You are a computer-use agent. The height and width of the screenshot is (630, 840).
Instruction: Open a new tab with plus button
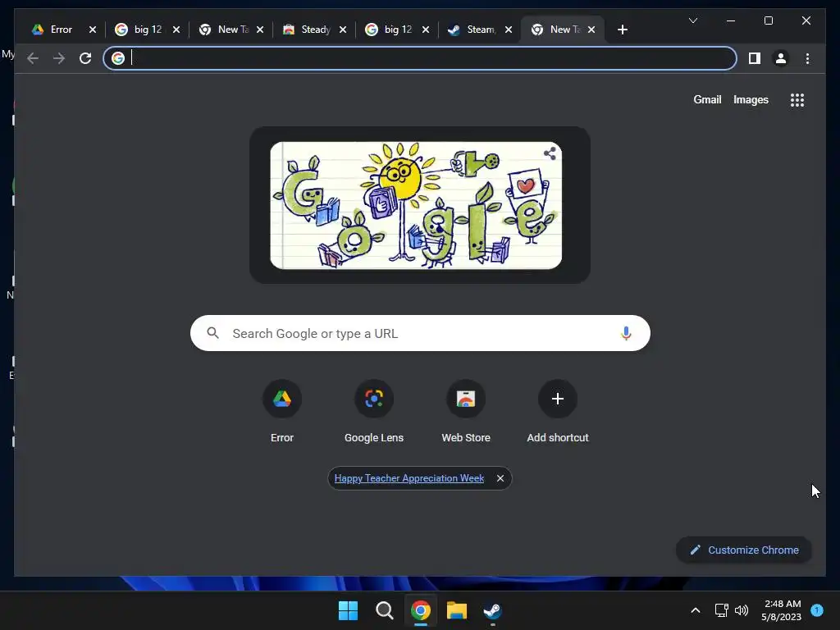(622, 30)
